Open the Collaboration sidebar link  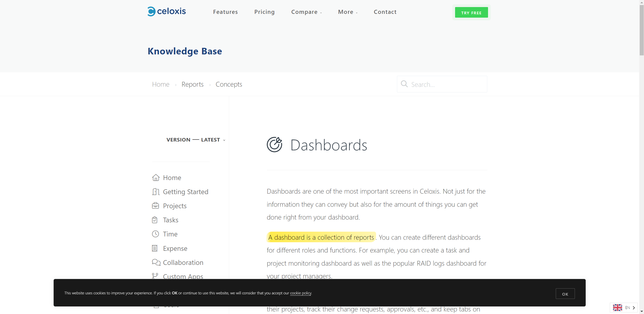(x=183, y=262)
